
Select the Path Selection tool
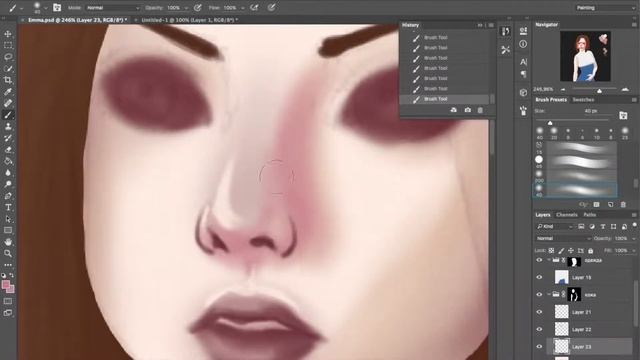point(8,219)
